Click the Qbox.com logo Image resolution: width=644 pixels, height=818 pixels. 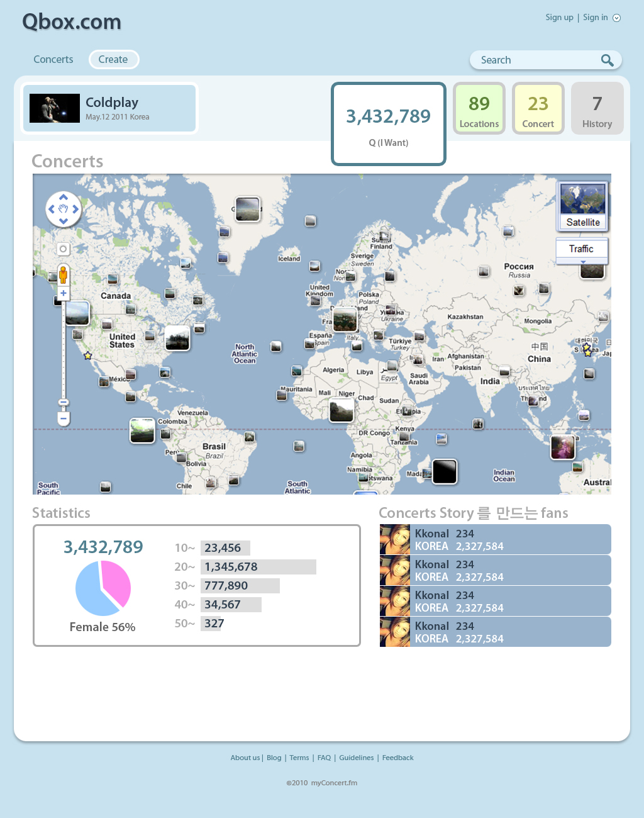click(72, 22)
